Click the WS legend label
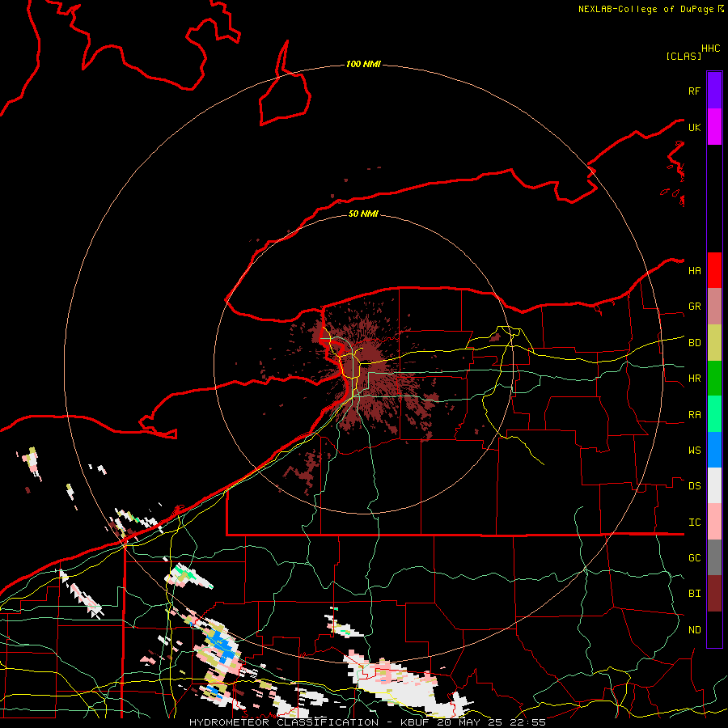728x728 pixels. (694, 451)
